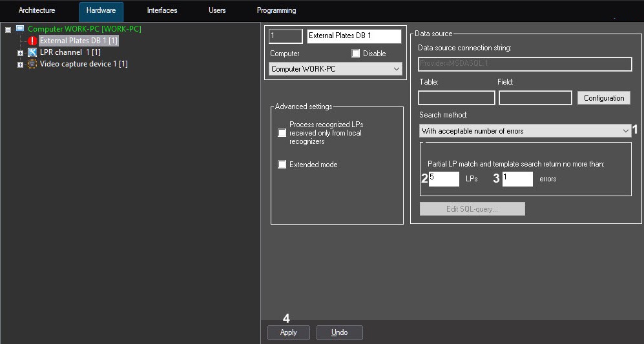The image size is (644, 344).
Task: Expand the LPR channel 1 tree node
Action: (21, 53)
